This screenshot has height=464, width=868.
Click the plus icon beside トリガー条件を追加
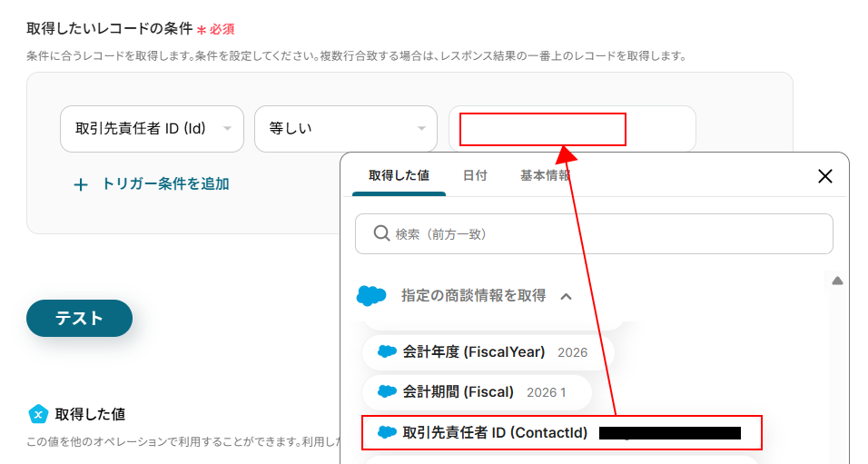point(81,185)
